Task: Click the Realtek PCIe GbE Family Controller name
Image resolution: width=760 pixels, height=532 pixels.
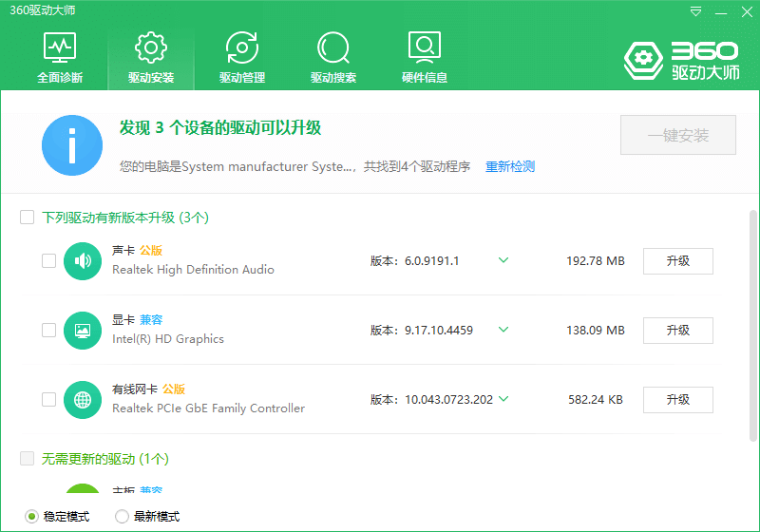Action: pos(208,408)
